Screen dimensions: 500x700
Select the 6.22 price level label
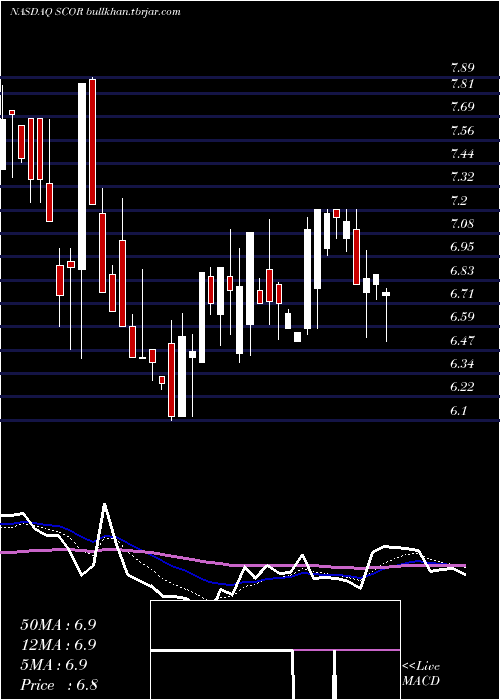click(462, 387)
